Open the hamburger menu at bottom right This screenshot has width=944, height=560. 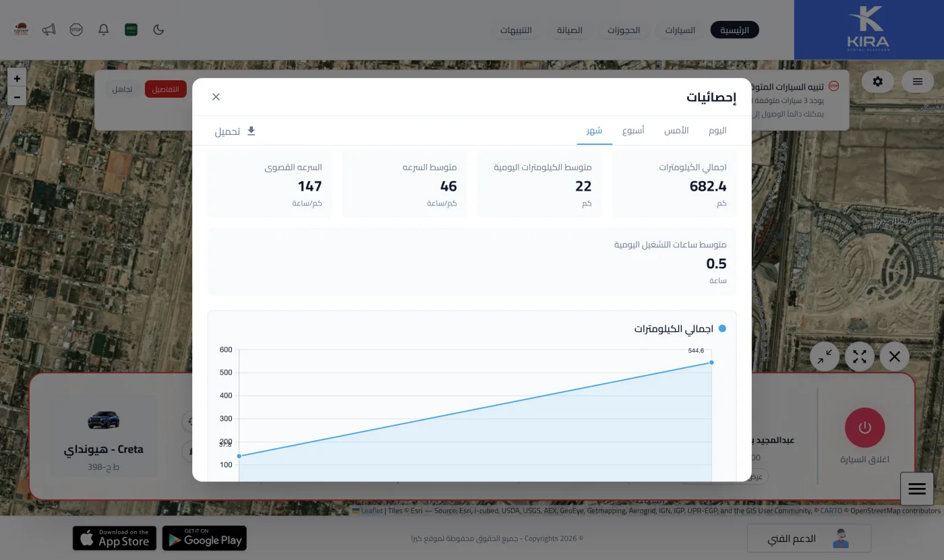pos(917,489)
